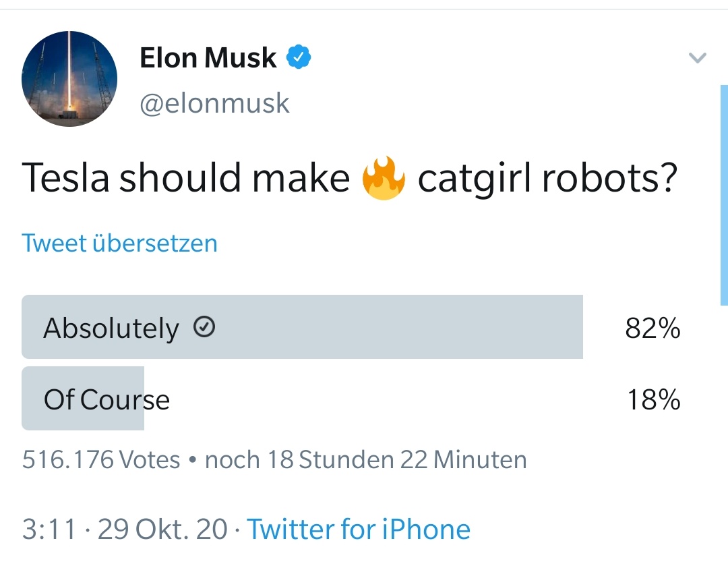The height and width of the screenshot is (568, 728).
Task: Click the fire emoji in the tweet
Action: [x=384, y=178]
